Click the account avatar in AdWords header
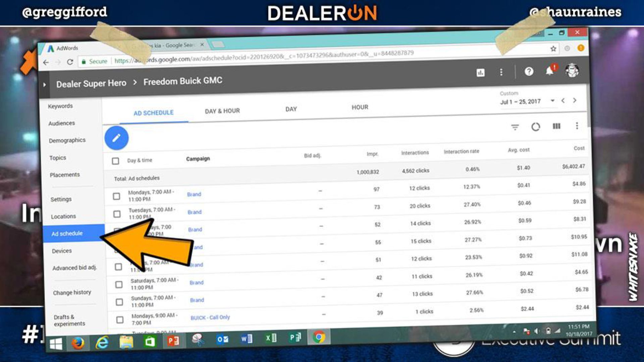This screenshot has height=362, width=644. coord(572,70)
